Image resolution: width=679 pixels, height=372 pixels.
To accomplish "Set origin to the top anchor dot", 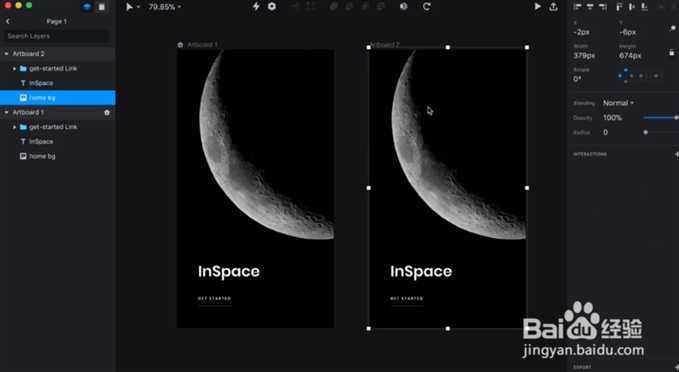I will (x=626, y=70).
